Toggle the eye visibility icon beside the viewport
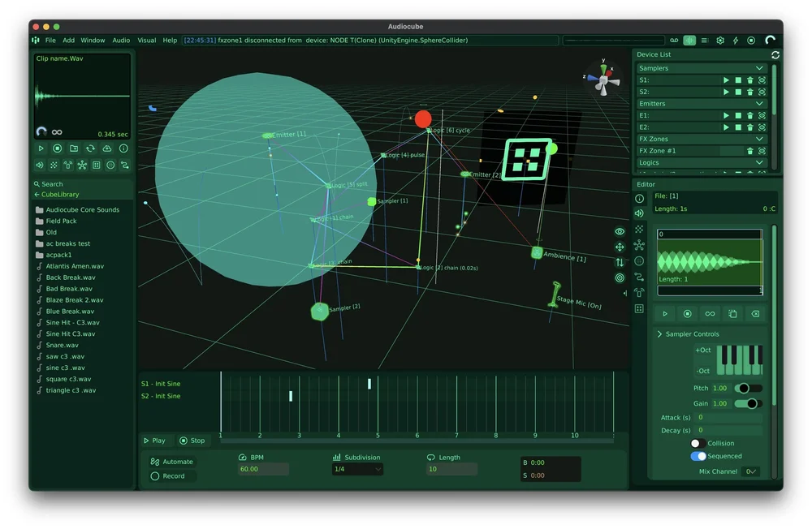 (620, 232)
